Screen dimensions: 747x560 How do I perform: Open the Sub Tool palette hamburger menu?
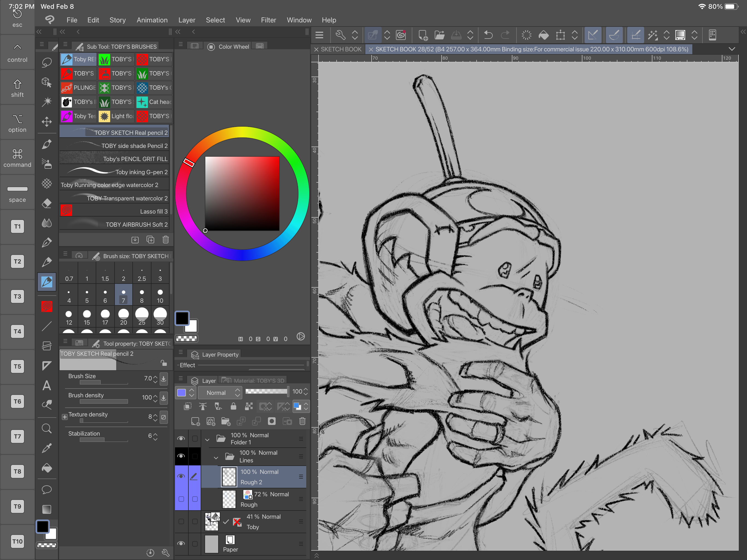click(65, 44)
